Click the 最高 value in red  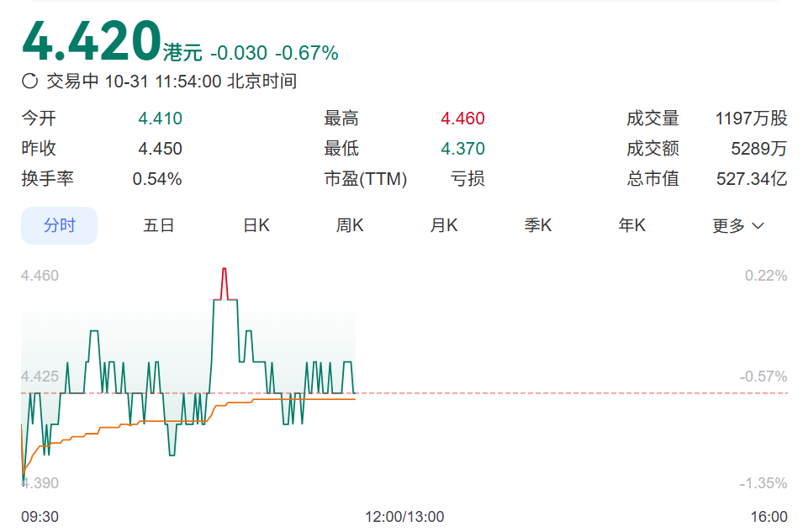click(462, 119)
